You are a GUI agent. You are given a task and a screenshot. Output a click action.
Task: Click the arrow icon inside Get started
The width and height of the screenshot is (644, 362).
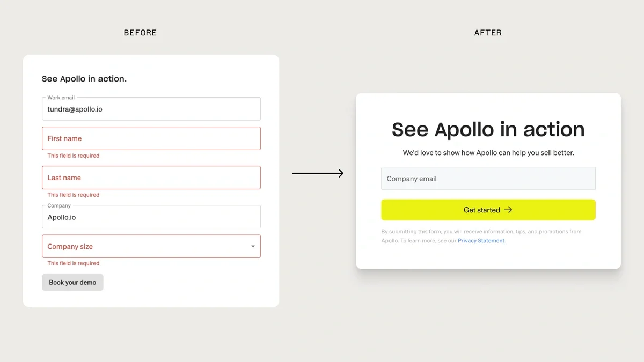508,210
